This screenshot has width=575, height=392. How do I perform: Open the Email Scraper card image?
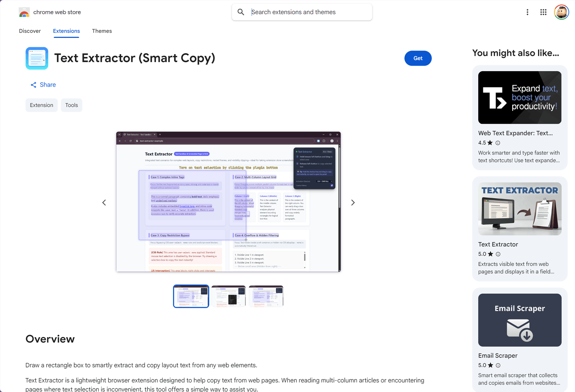tap(520, 320)
